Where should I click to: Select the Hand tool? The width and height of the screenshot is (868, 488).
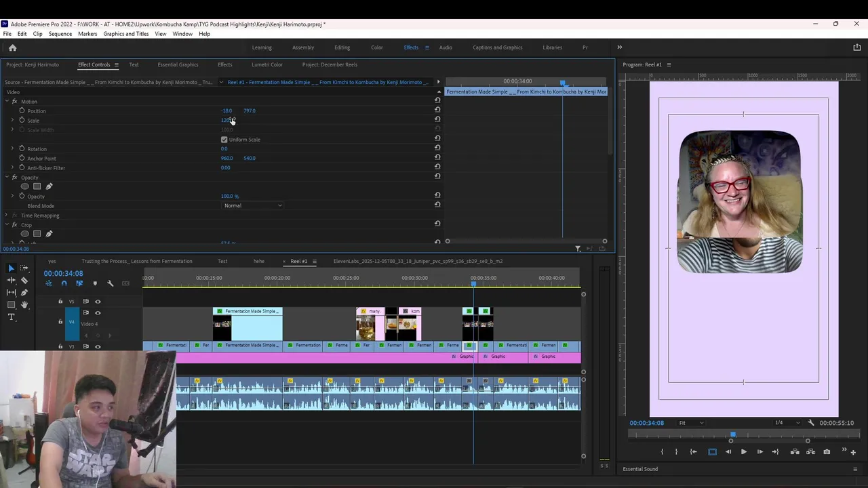(x=24, y=305)
